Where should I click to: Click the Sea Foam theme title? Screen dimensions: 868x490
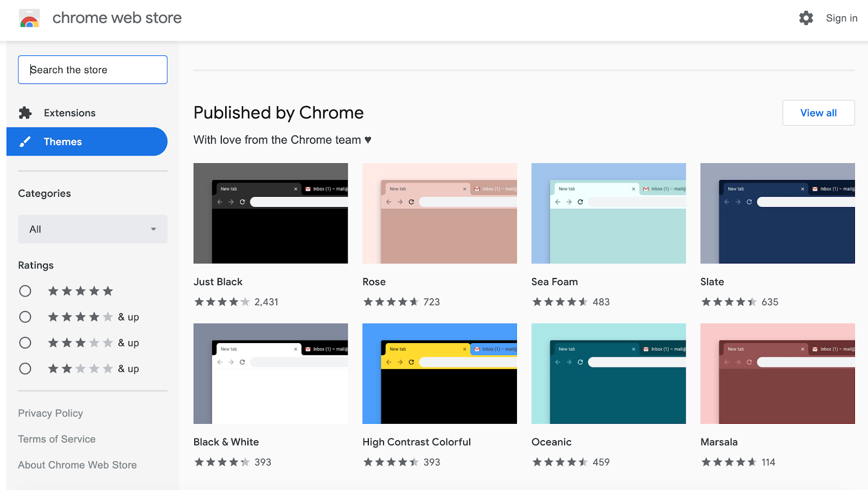[x=555, y=282]
